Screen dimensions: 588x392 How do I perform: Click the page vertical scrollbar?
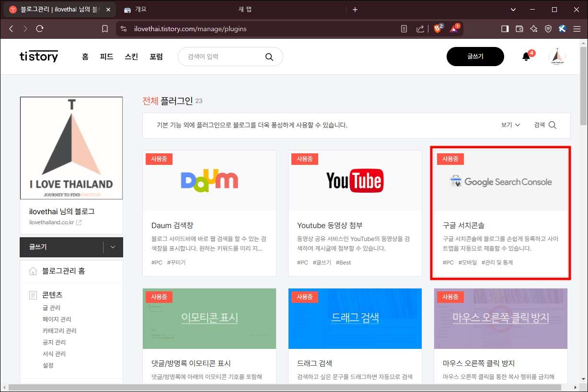[583, 85]
